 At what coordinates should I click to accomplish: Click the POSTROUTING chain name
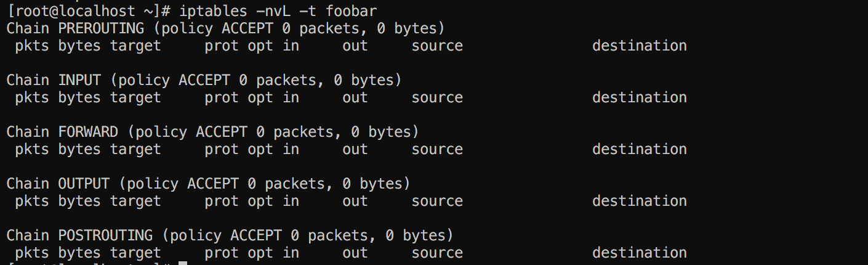pyautogui.click(x=105, y=235)
